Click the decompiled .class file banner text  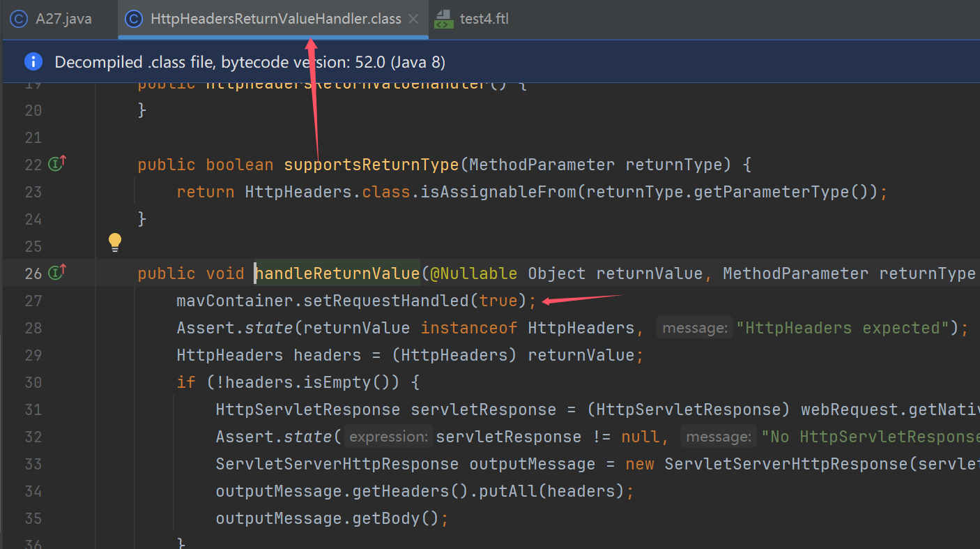(250, 62)
